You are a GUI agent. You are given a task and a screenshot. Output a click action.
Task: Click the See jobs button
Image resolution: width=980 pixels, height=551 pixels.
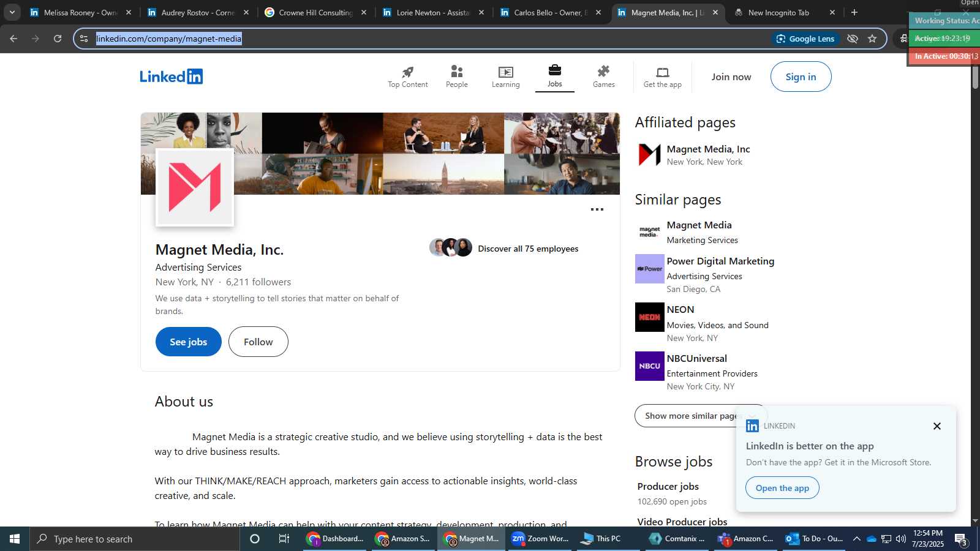click(188, 342)
